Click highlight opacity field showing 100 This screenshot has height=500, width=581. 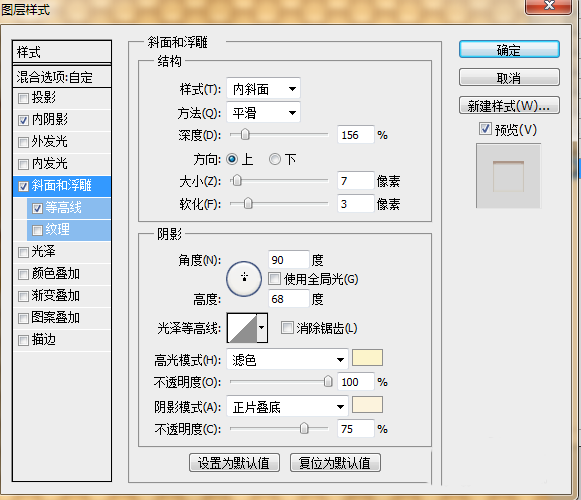356,382
